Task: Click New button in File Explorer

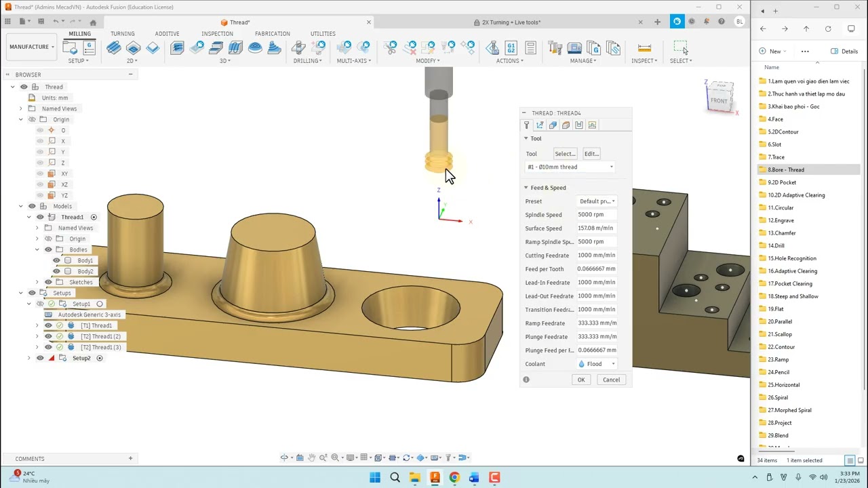Action: (772, 52)
